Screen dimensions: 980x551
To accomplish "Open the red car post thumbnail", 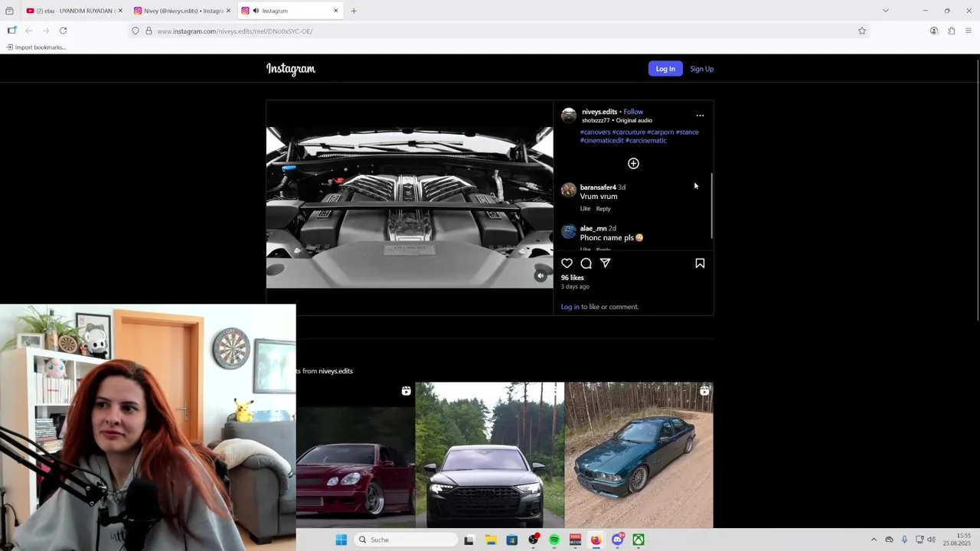I will (x=355, y=455).
